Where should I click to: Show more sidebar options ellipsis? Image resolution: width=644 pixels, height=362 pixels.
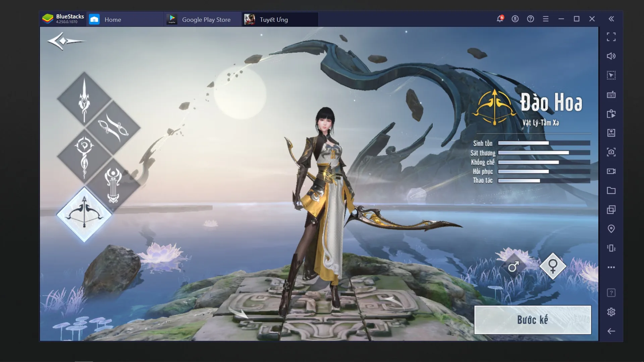point(611,267)
